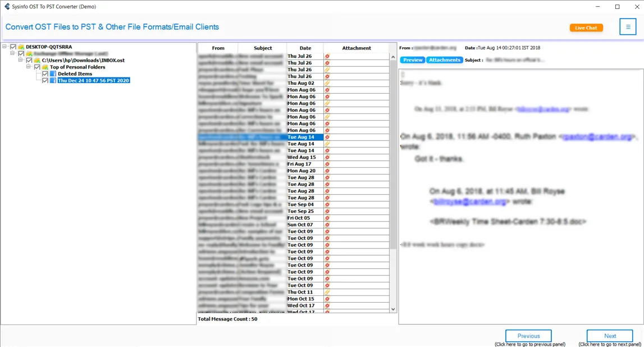Select the Sun Oct 07 date cell
This screenshot has height=347, width=644.
point(305,225)
